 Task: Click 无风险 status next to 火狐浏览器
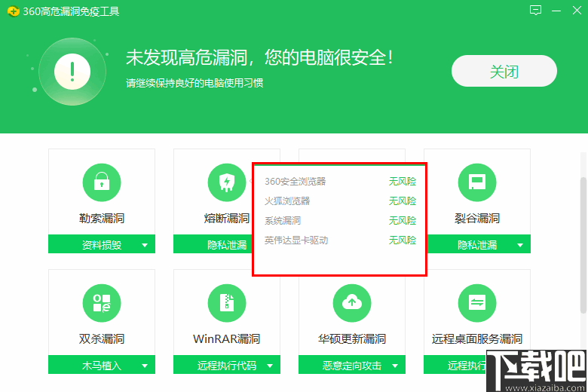point(403,201)
